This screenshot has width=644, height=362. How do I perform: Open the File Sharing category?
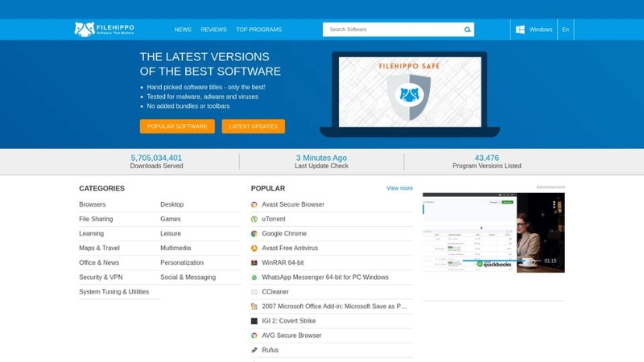96,219
